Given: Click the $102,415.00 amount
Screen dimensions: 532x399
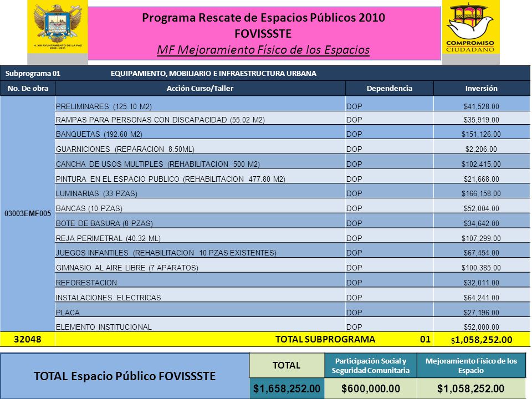Looking at the screenshot, I should [481, 164].
